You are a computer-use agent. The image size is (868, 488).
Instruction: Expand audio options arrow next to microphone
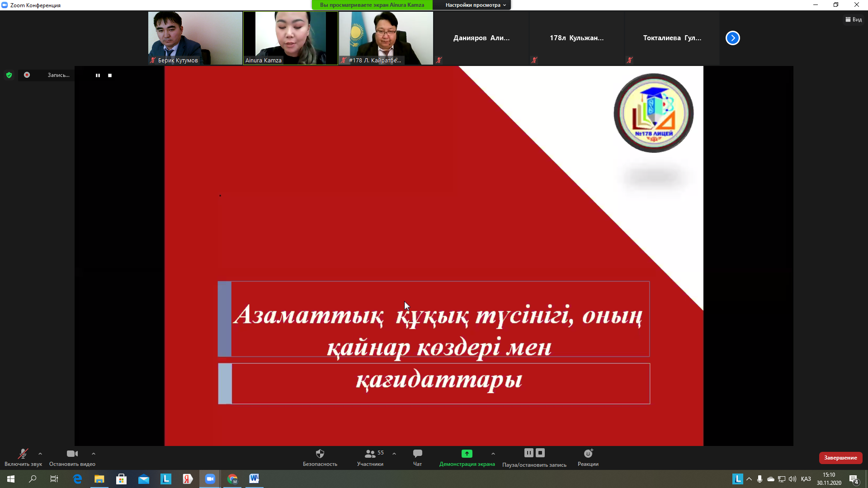(x=40, y=454)
